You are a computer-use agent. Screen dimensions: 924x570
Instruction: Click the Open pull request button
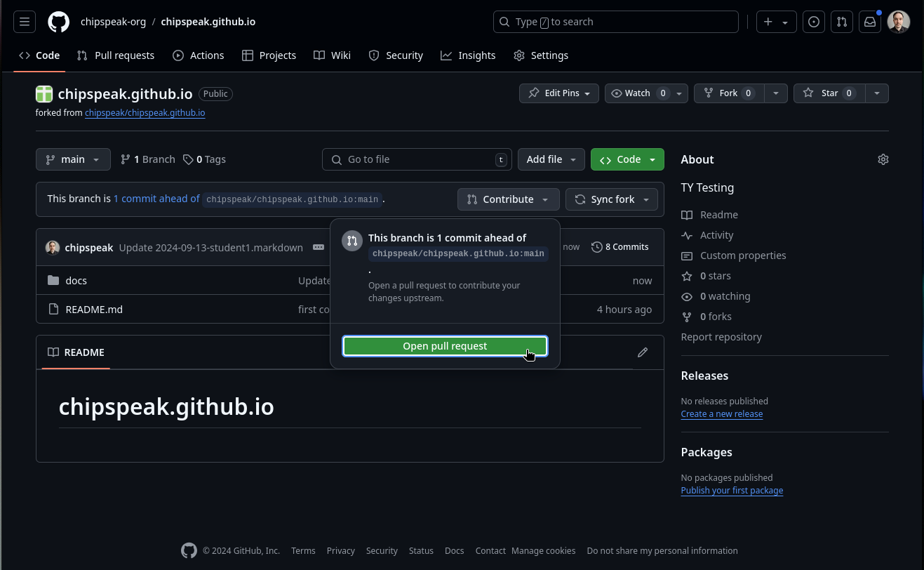coord(445,346)
